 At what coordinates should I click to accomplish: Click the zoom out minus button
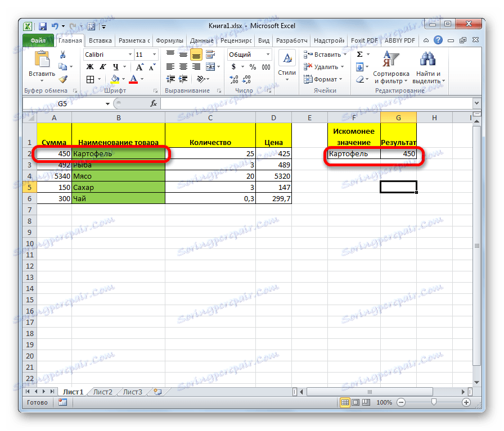(401, 402)
